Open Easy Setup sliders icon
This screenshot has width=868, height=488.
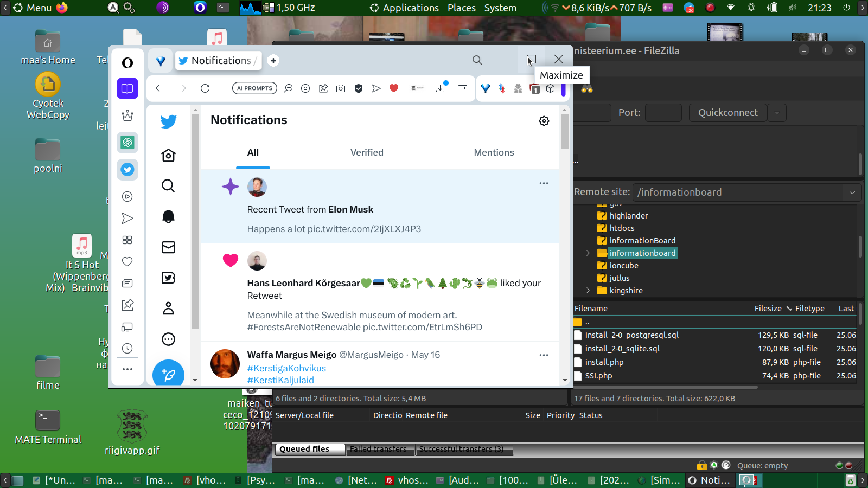point(463,88)
